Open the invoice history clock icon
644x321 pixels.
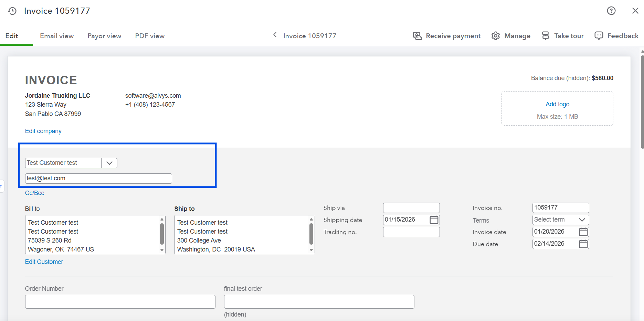(x=12, y=11)
